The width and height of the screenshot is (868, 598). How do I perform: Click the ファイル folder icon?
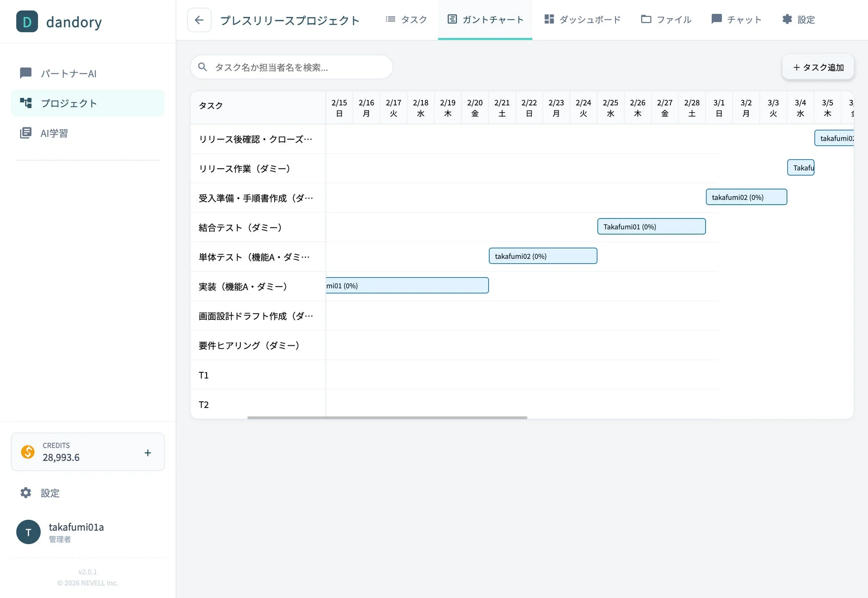click(645, 19)
